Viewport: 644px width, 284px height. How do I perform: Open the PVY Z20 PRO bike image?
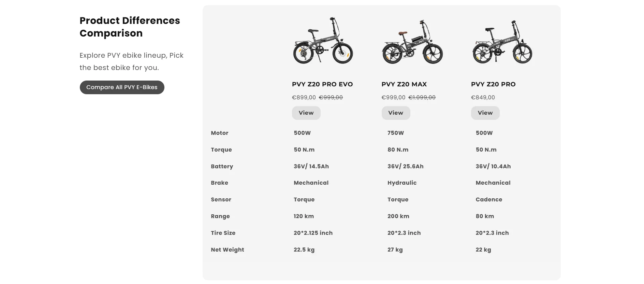[x=502, y=42]
